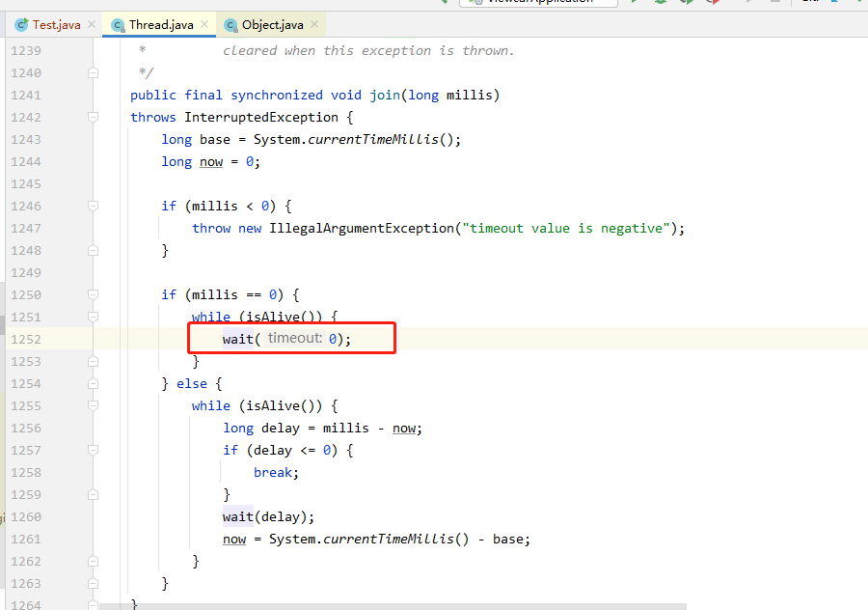This screenshot has width=868, height=610.
Task: Click the break keyword on line 1258
Action: point(273,473)
